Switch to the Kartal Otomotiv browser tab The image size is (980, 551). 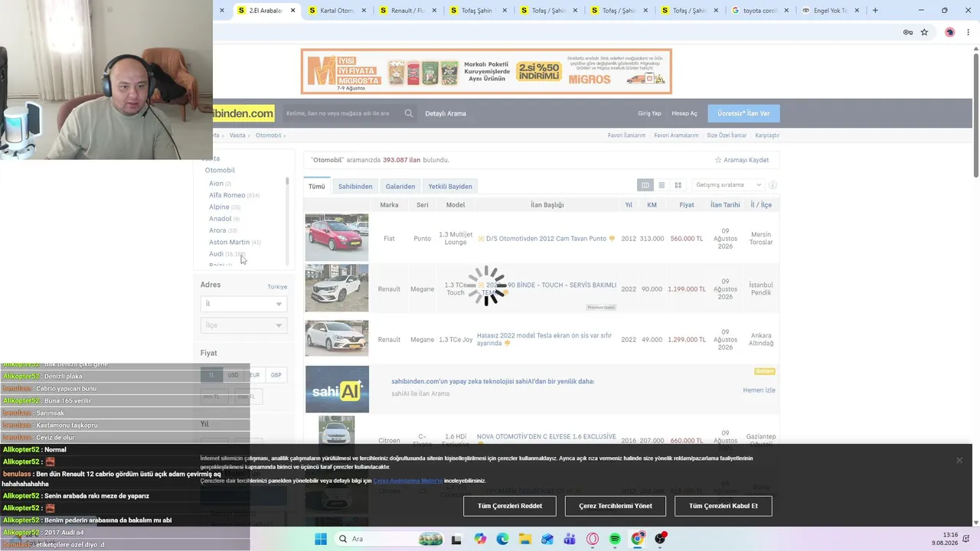(337, 11)
